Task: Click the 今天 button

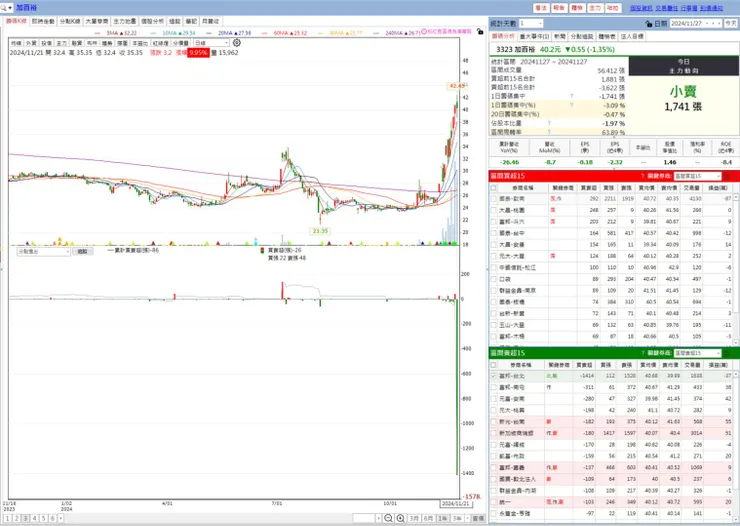Action: (x=731, y=23)
